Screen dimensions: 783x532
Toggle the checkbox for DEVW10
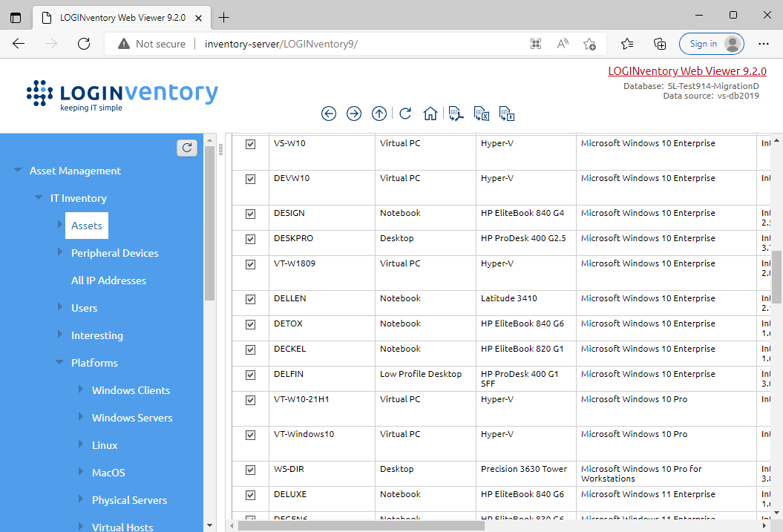pos(251,179)
